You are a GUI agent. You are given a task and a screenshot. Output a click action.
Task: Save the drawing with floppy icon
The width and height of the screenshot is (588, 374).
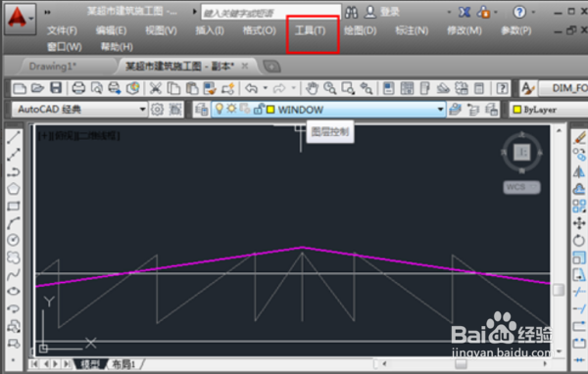coord(56,88)
